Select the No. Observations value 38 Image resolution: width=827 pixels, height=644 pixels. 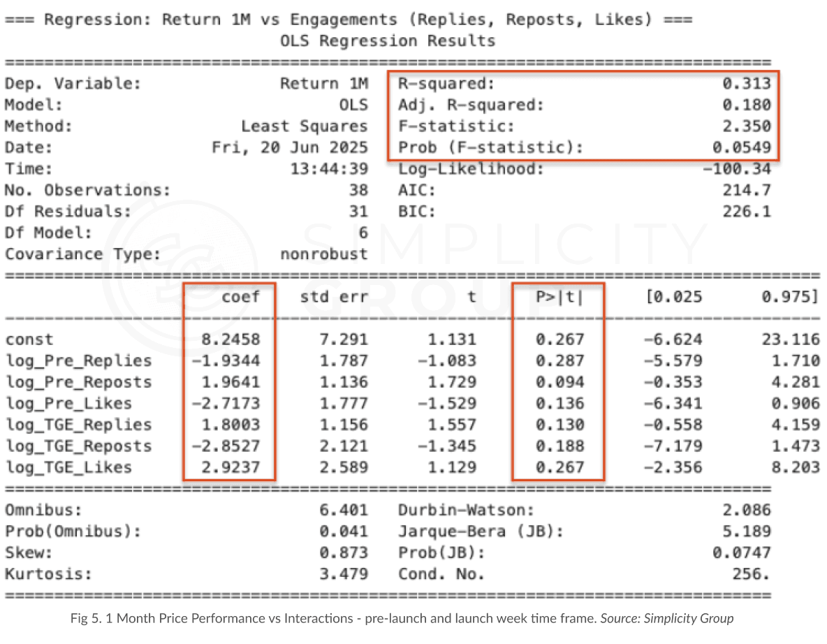[358, 190]
